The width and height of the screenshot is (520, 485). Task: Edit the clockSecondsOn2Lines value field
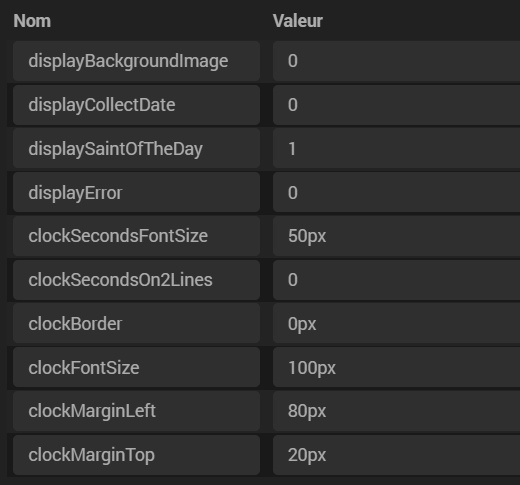point(396,280)
